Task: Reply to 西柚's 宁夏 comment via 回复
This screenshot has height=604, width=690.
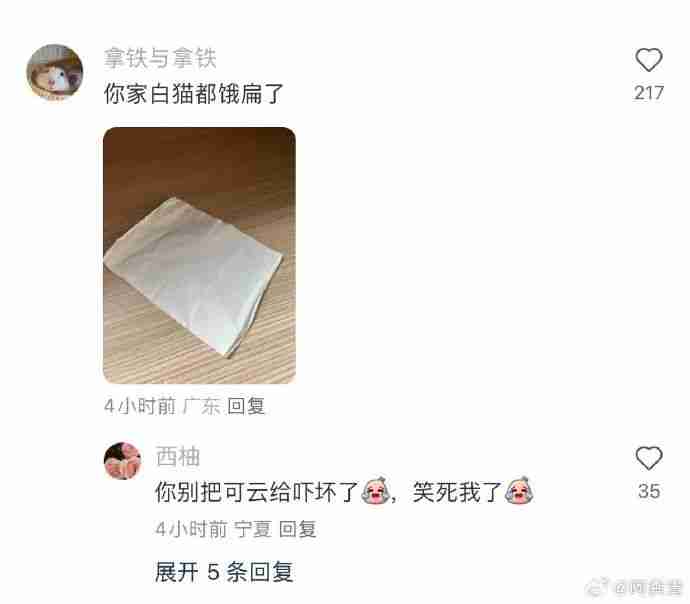Action: point(298,528)
